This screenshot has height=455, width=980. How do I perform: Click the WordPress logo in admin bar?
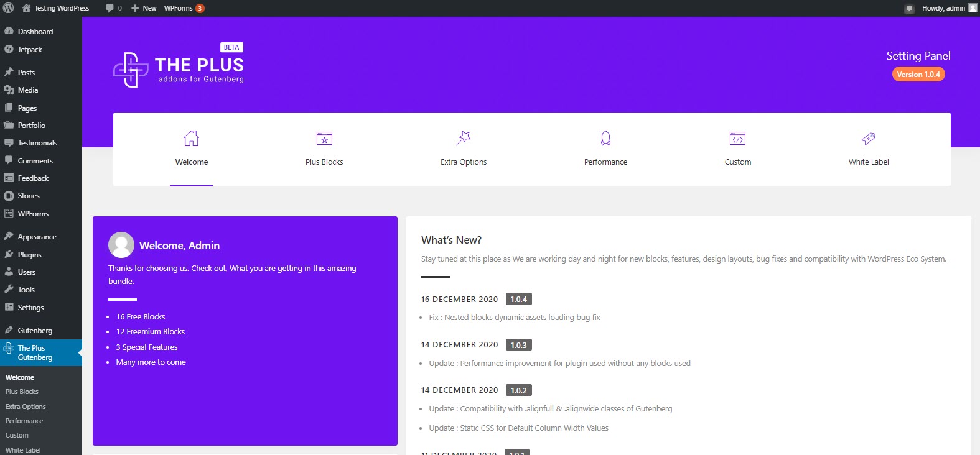[8, 8]
